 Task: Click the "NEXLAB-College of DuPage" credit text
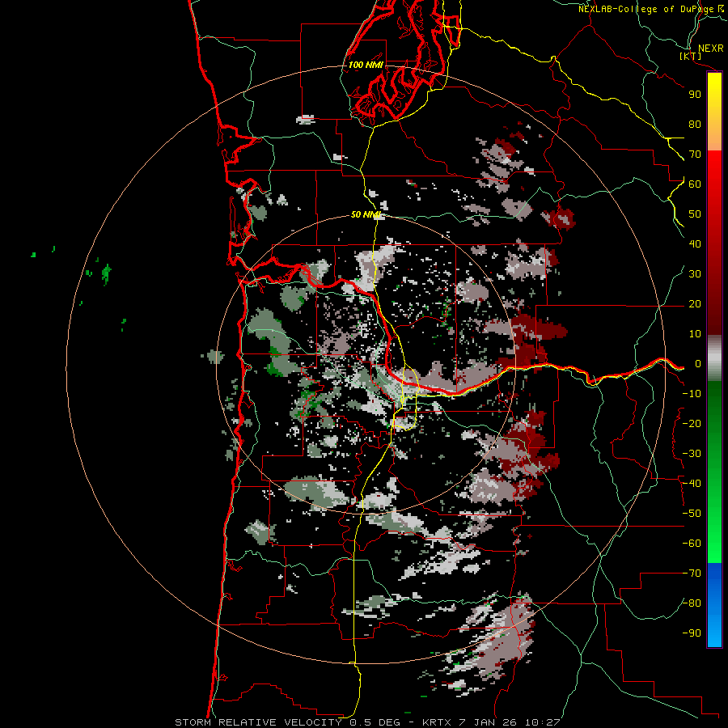pos(646,9)
